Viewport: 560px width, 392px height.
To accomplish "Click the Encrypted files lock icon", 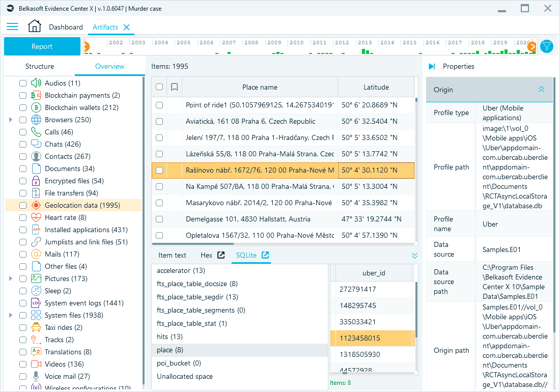I will click(36, 181).
